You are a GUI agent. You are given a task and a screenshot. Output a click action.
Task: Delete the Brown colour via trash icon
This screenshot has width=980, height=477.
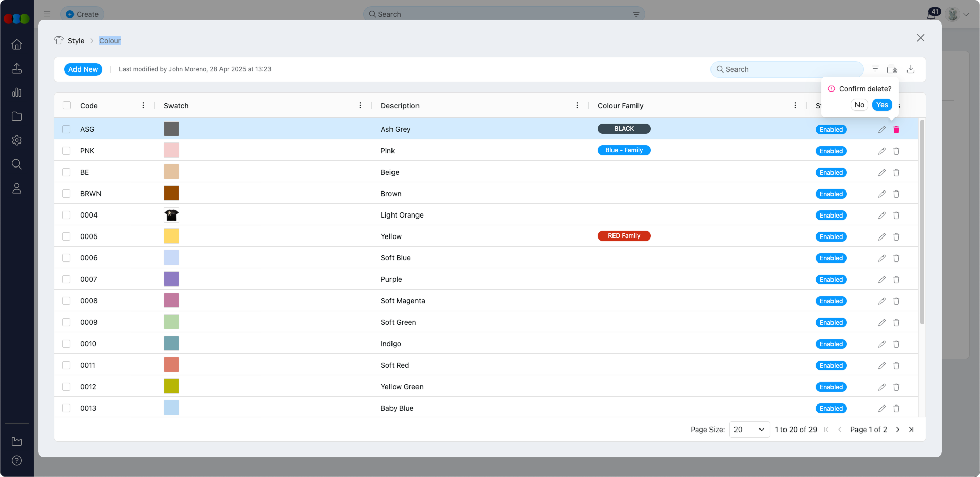click(896, 194)
